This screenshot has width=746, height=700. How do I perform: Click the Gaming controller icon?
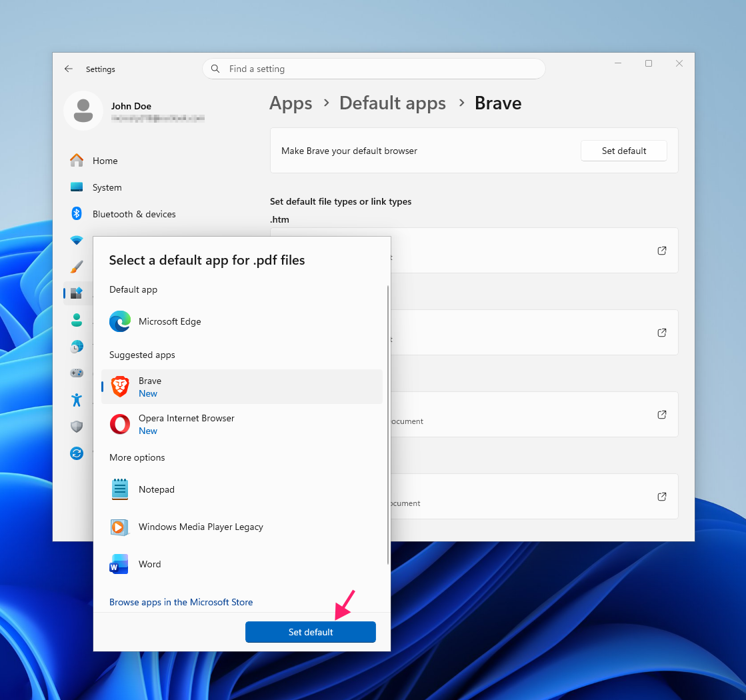coord(77,373)
